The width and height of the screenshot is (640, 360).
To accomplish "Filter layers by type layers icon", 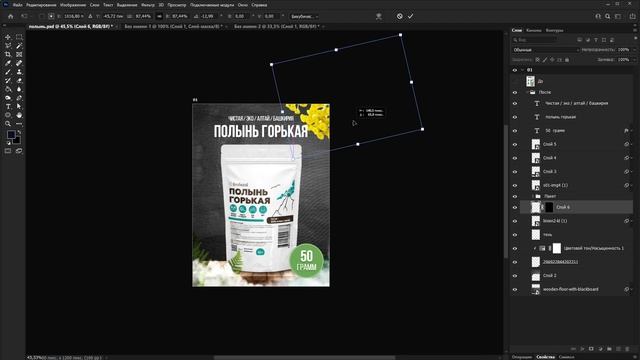I will pos(596,40).
